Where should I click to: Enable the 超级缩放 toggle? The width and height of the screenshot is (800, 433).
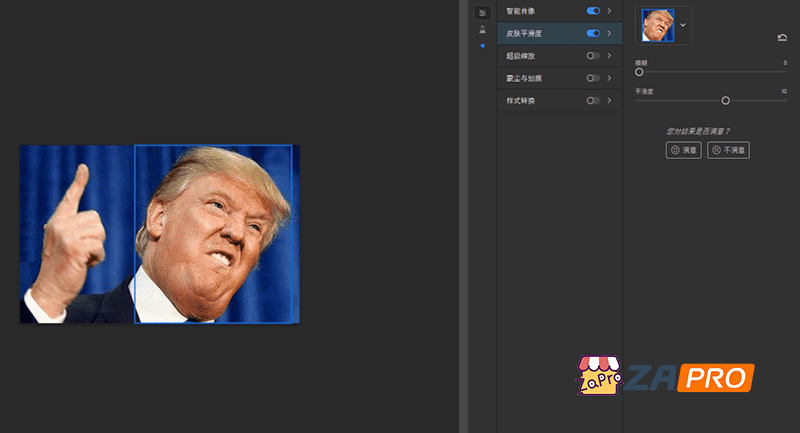pos(593,56)
